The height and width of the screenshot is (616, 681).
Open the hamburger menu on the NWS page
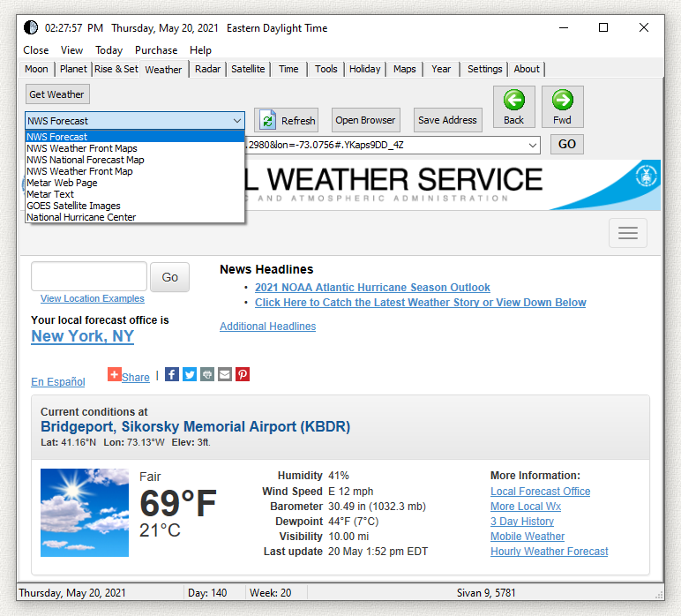(628, 233)
